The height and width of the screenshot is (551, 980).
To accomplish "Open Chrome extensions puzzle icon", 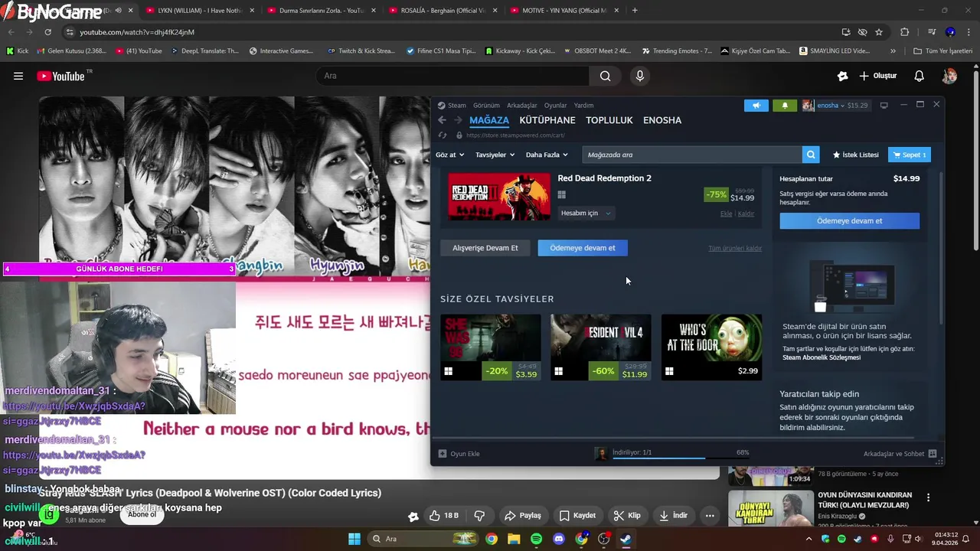I will (905, 32).
